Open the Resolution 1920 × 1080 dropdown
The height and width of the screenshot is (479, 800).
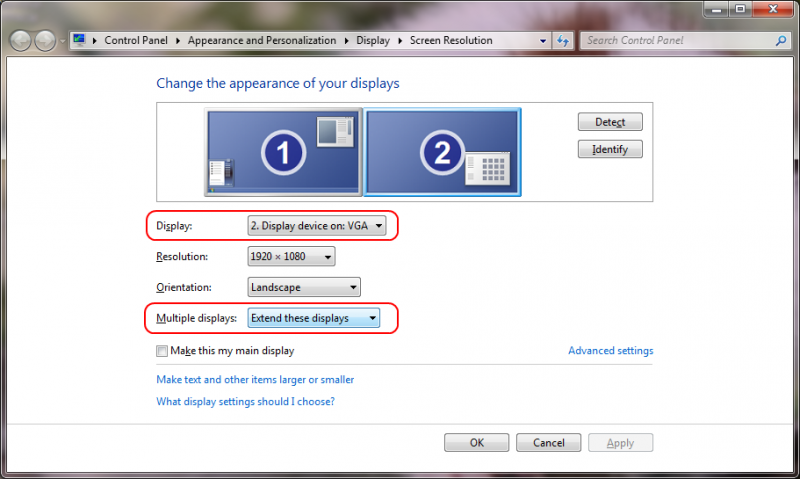[291, 257]
